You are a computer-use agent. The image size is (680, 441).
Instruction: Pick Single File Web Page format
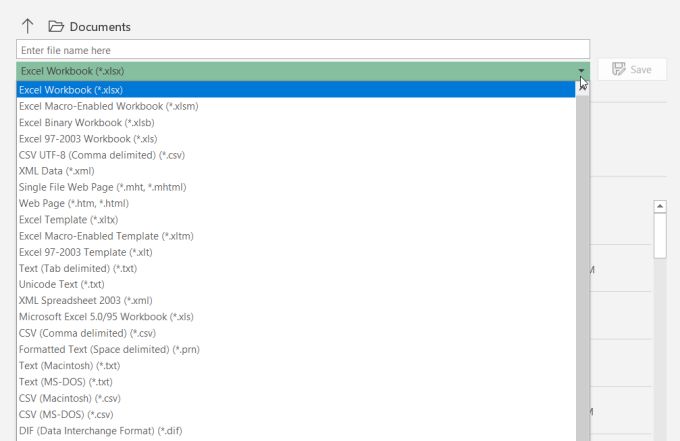click(296, 187)
